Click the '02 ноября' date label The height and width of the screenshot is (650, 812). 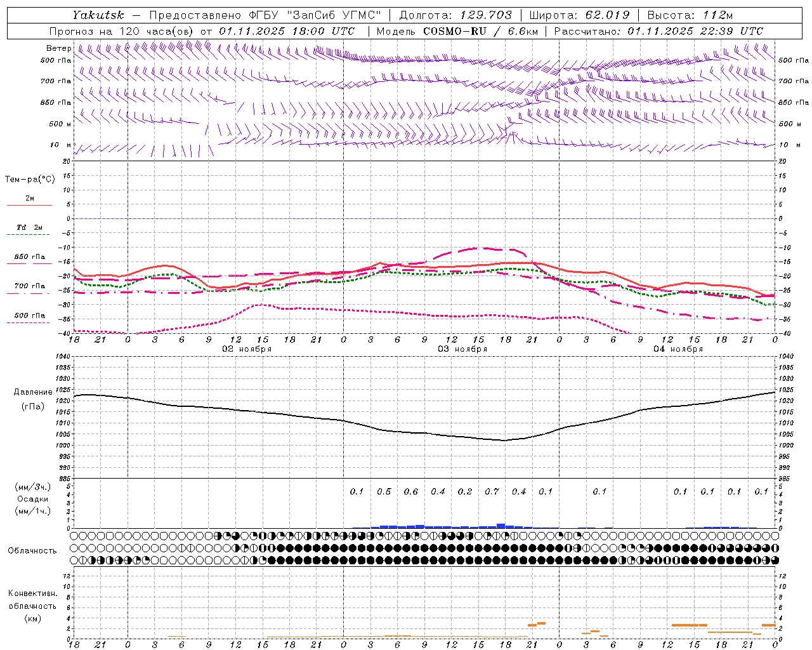(x=246, y=348)
